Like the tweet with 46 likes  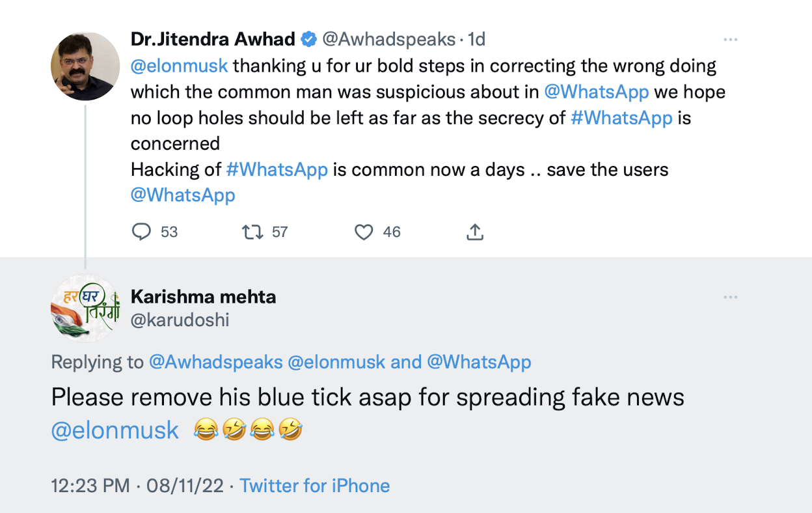[364, 232]
